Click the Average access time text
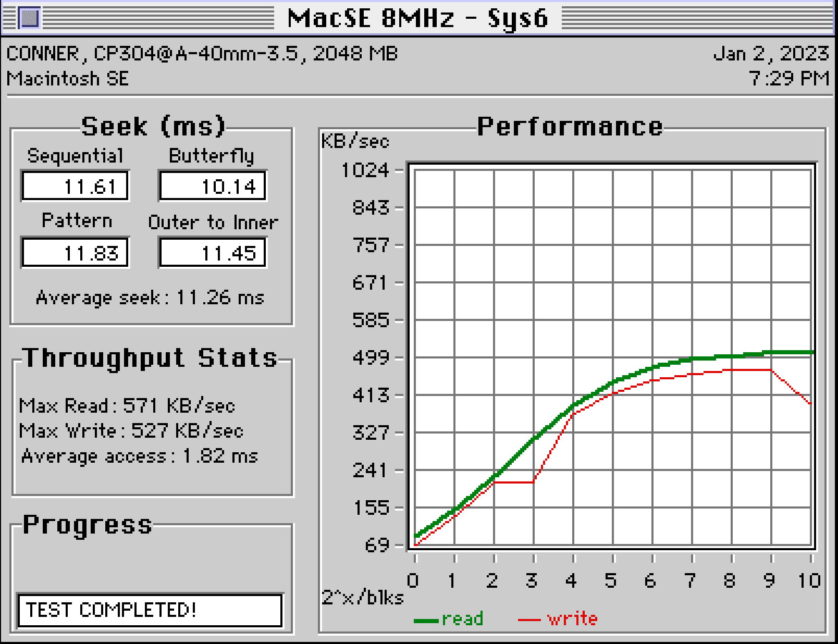838x644 pixels. click(x=140, y=456)
